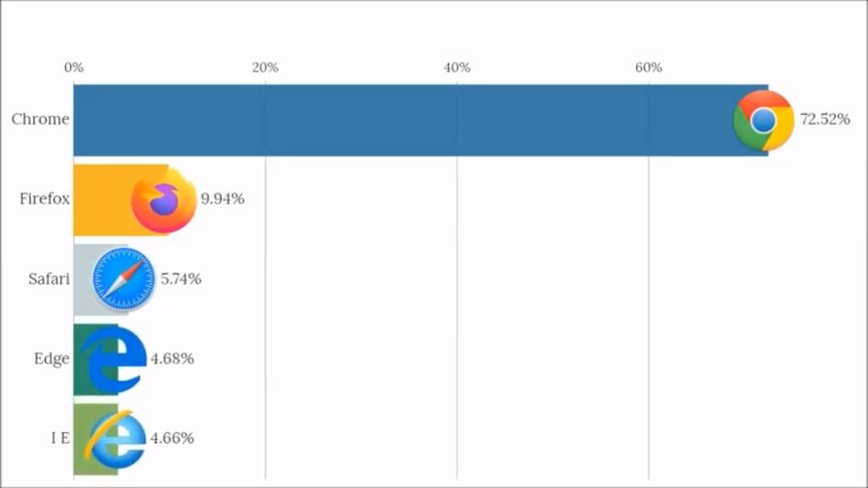Click the 5.74% Safari value label
The image size is (868, 488).
click(x=181, y=278)
